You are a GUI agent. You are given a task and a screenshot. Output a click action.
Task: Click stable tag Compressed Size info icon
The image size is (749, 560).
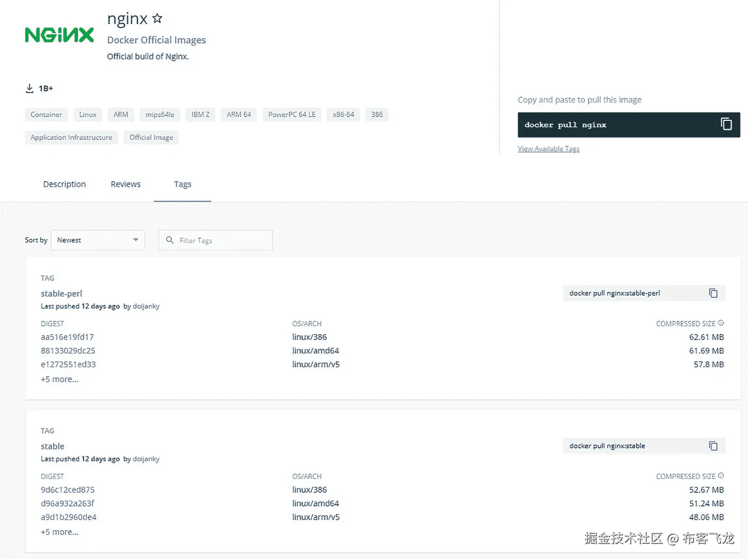(x=721, y=476)
